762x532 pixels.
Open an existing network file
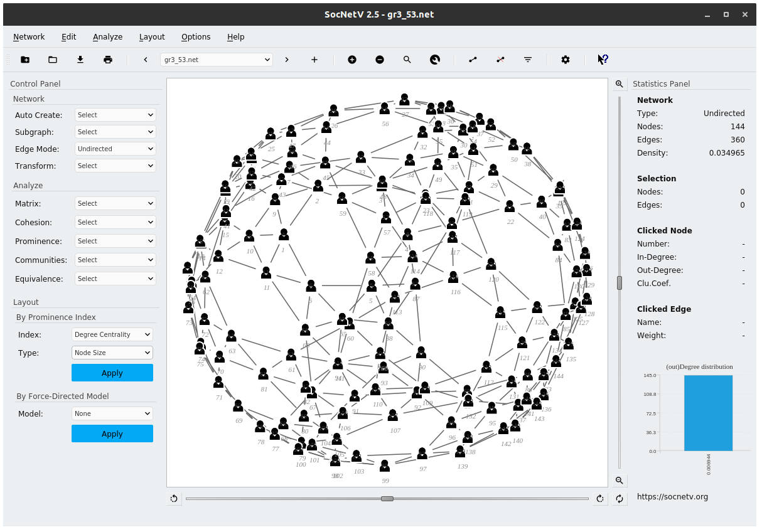(x=53, y=60)
